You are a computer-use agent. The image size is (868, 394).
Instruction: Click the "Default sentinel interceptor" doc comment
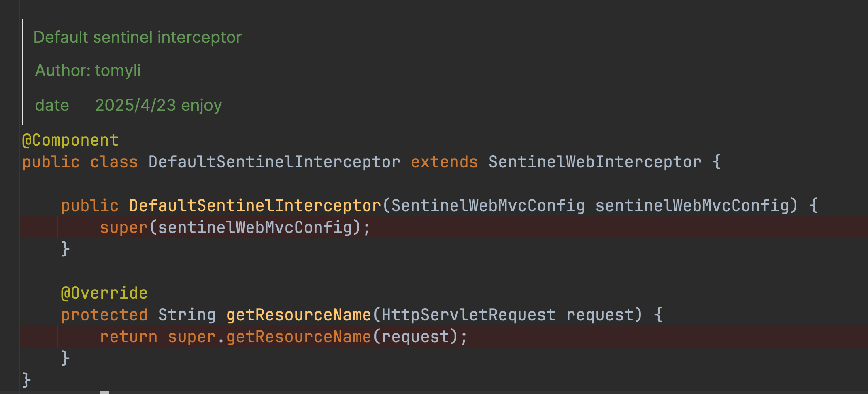click(x=137, y=37)
